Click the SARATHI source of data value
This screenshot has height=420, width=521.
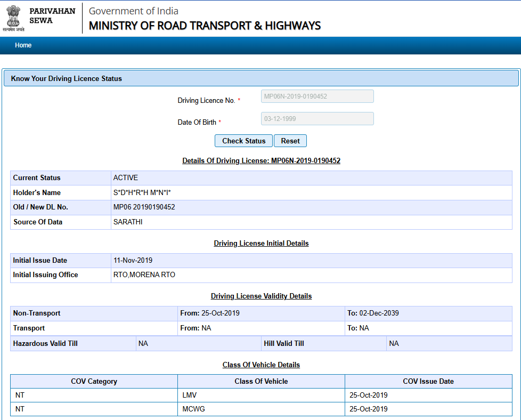click(x=128, y=222)
